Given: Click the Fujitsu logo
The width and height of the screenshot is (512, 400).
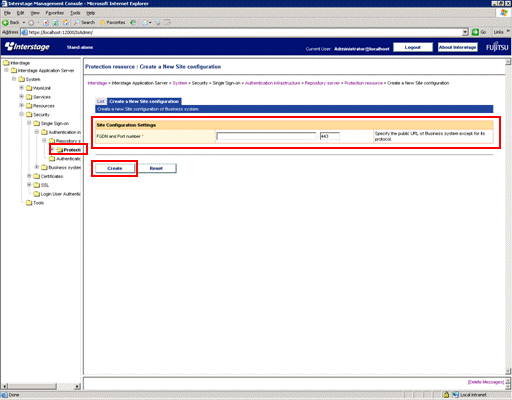Looking at the screenshot, I should pyautogui.click(x=497, y=47).
